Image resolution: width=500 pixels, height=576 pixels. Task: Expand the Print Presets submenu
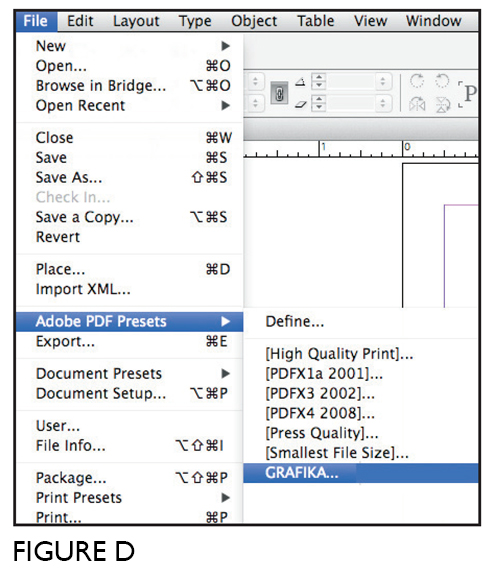pyautogui.click(x=130, y=498)
